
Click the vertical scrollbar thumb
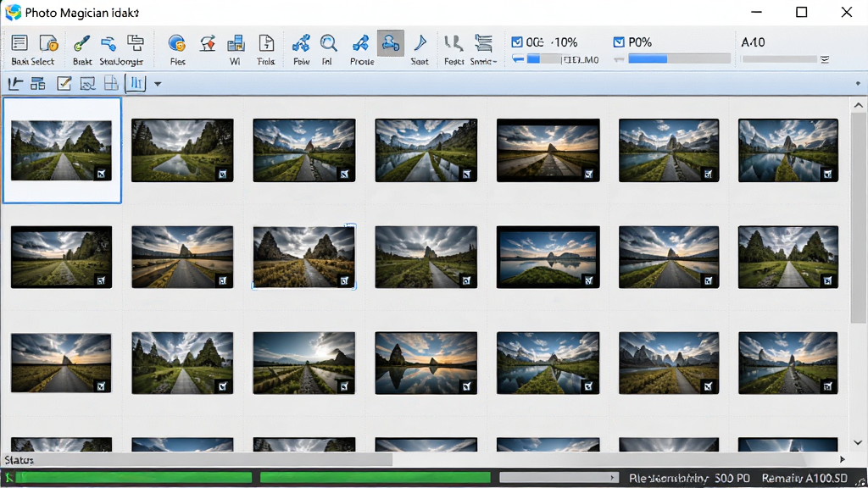[858, 218]
